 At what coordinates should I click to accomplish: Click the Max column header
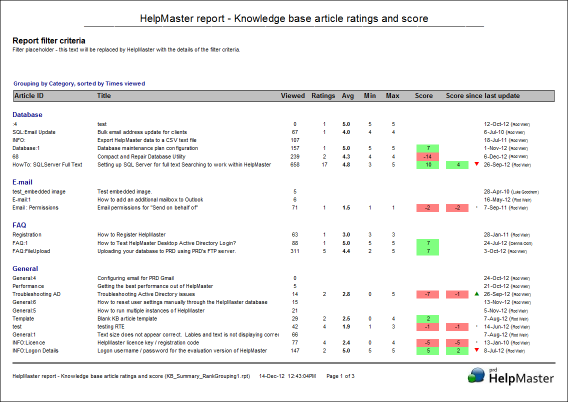coord(392,96)
